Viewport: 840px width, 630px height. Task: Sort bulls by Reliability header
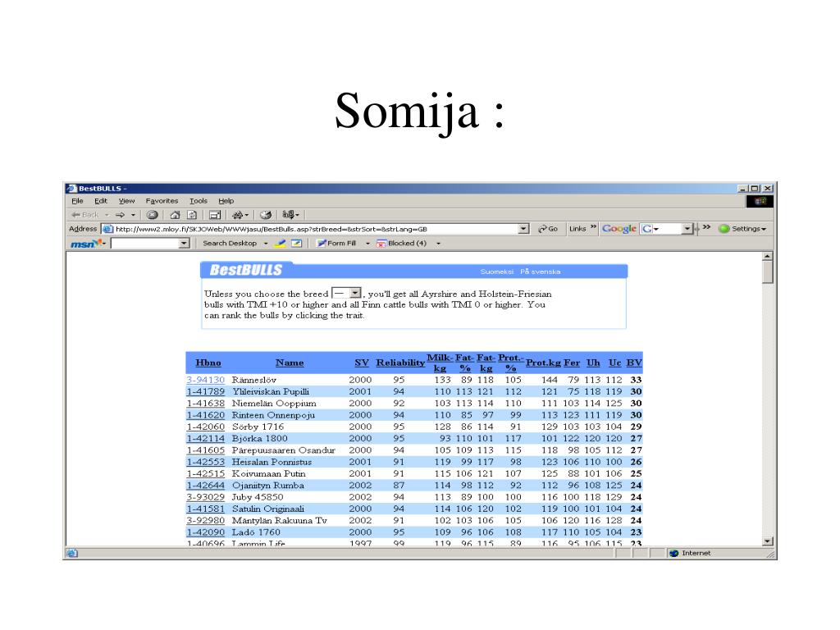click(400, 363)
